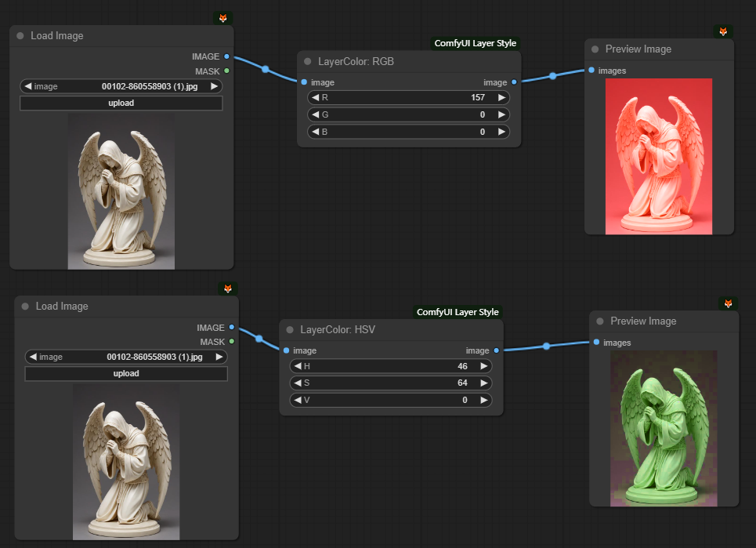Click fox badge above bottom Preview Image node

pyautogui.click(x=728, y=303)
